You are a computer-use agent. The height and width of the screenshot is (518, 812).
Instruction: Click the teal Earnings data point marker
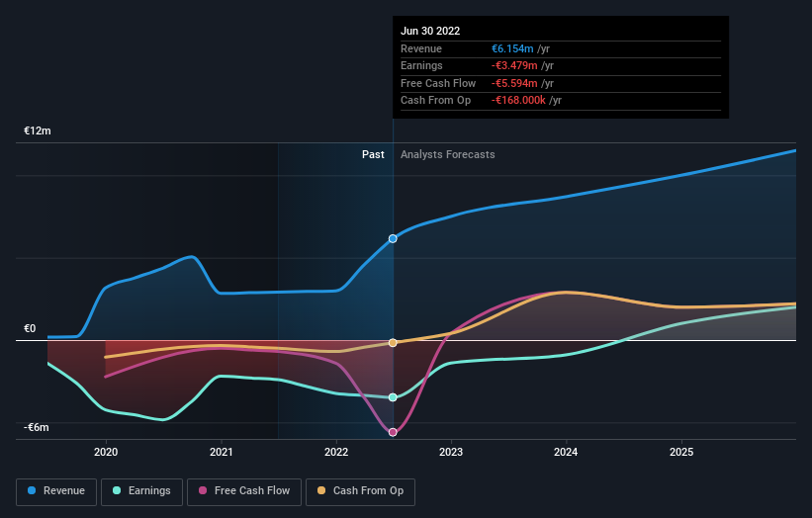393,397
